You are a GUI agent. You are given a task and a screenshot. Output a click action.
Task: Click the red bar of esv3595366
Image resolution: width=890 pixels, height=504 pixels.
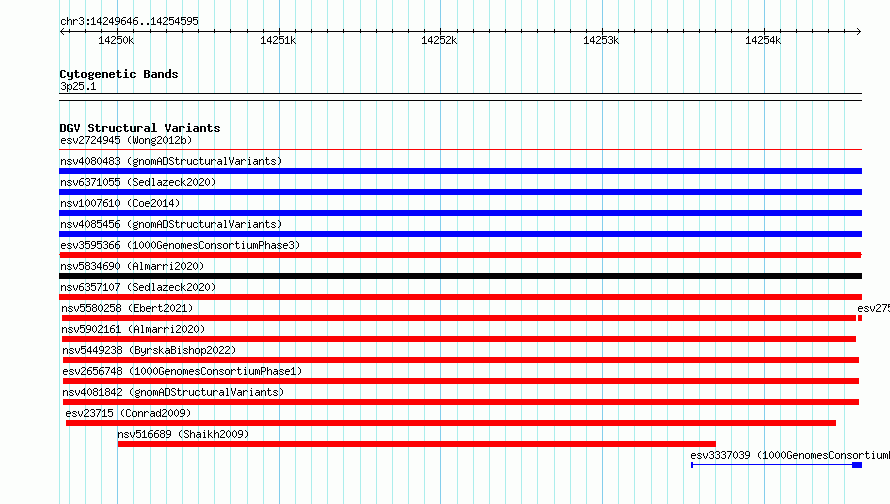point(460,255)
